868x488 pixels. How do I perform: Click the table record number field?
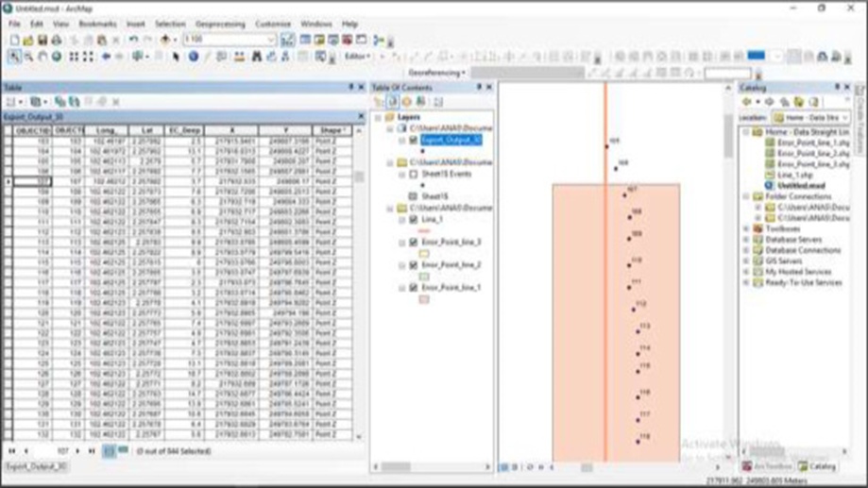click(x=52, y=451)
